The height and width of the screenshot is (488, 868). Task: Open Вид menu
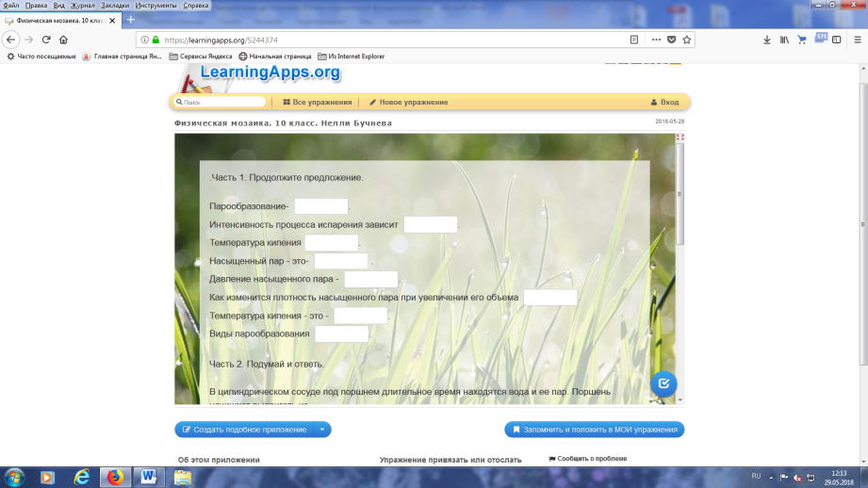coord(58,5)
